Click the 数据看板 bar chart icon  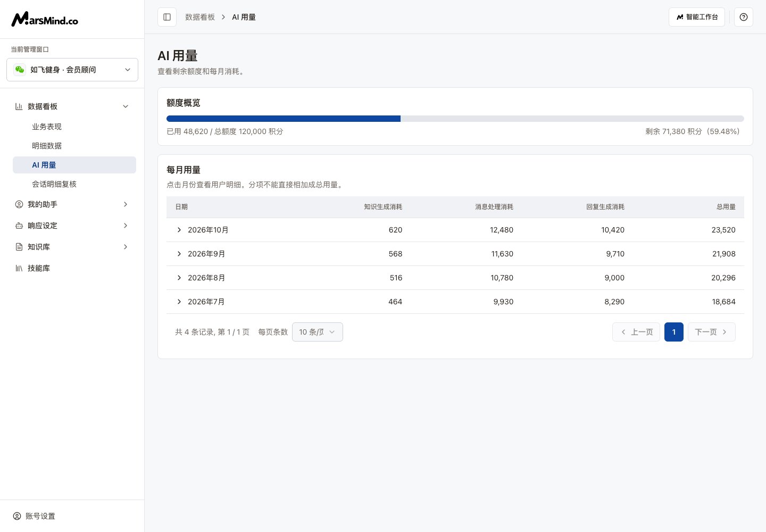tap(19, 106)
